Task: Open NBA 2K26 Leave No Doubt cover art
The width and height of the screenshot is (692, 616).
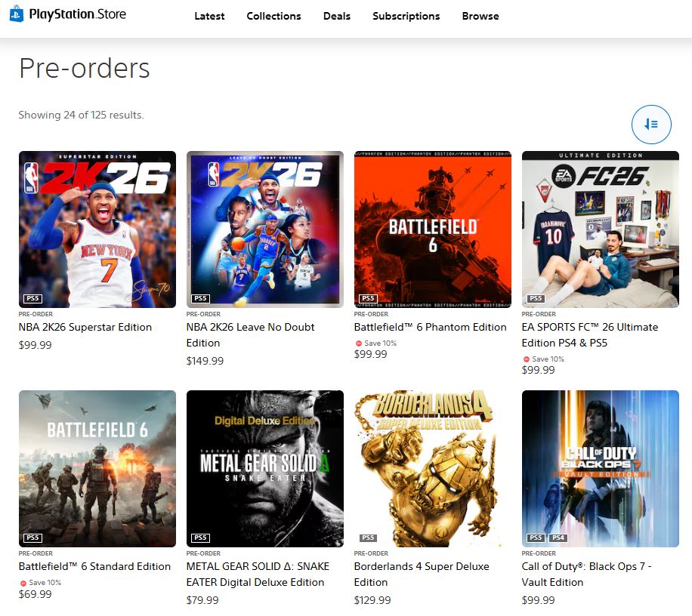Action: [x=265, y=229]
